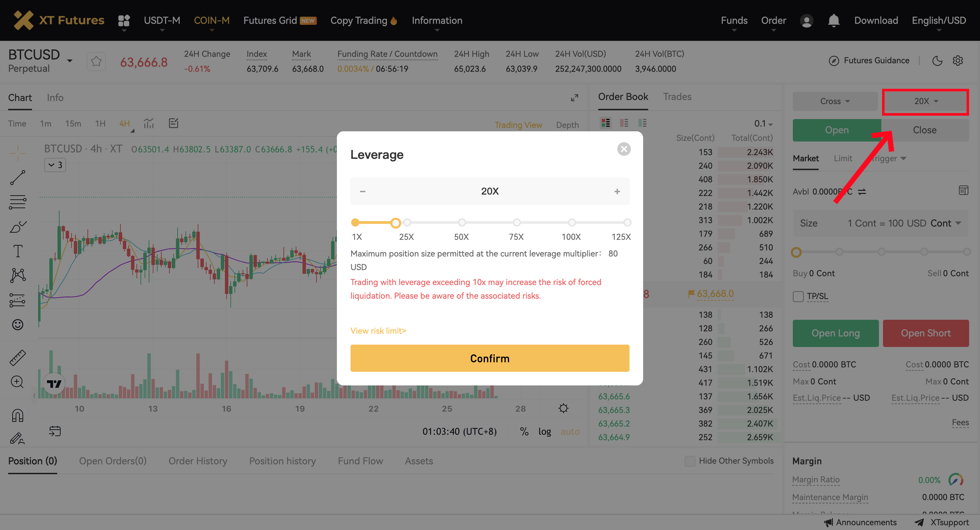The image size is (980, 530).
Task: Open the emoji annotation tool
Action: click(x=17, y=324)
